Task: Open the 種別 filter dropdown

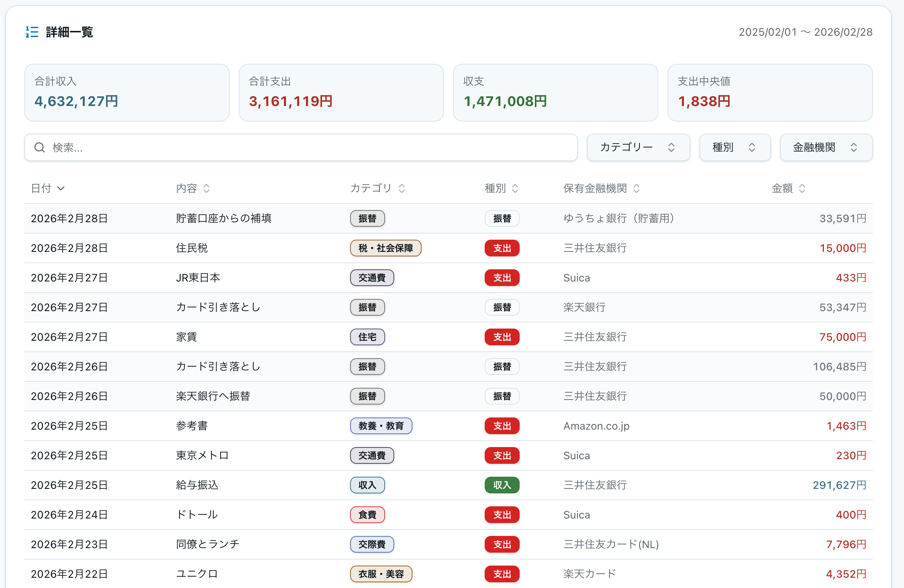Action: [734, 147]
